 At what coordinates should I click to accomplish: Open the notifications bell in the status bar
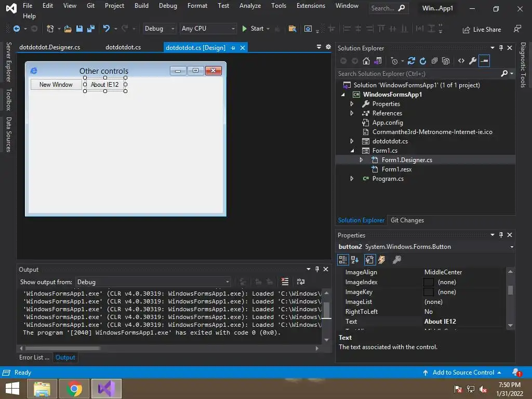[x=516, y=373]
